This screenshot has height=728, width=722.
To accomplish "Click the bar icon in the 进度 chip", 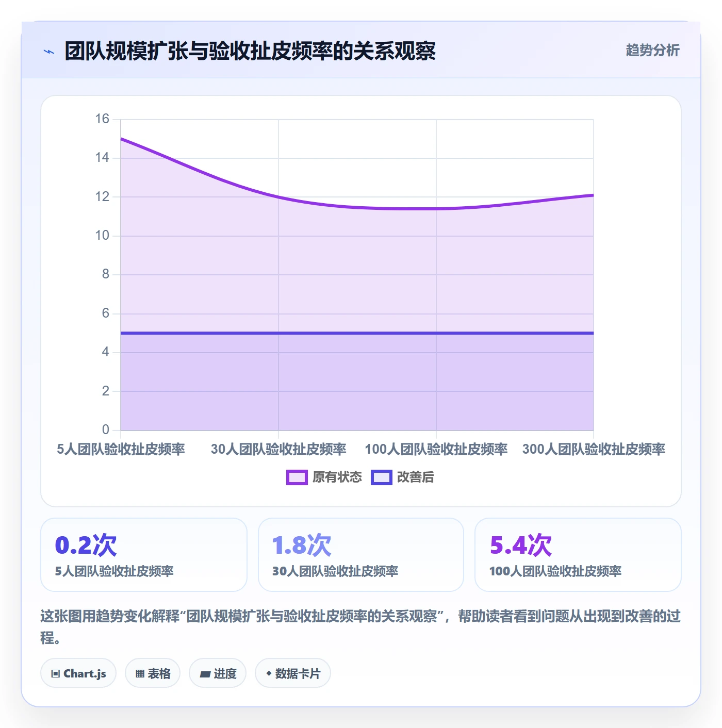I will [205, 674].
